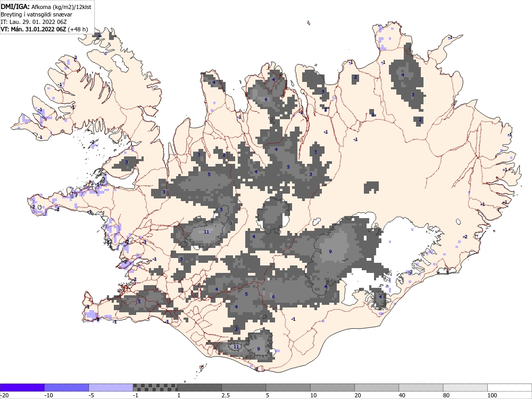Click the map value '11' beside the '9' label

click(236, 347)
